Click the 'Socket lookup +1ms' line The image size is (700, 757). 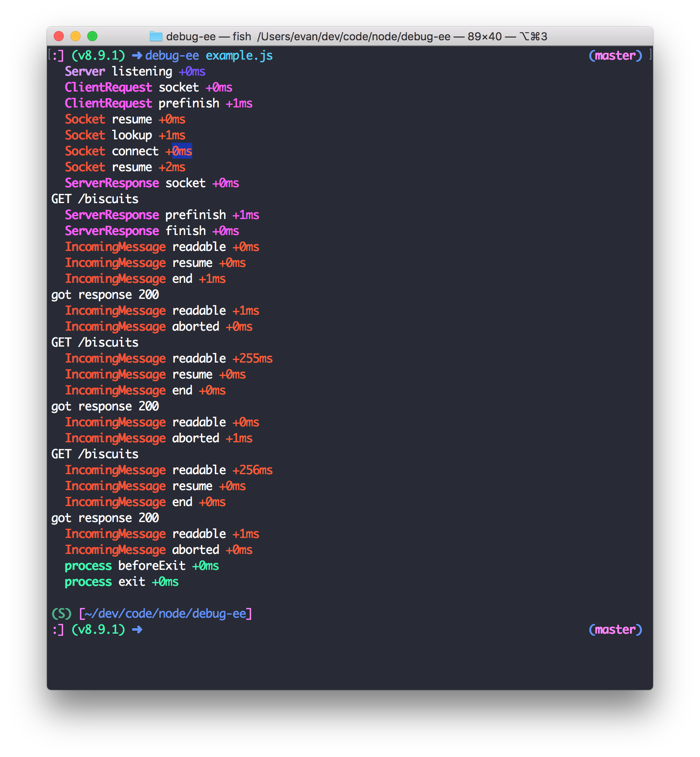[x=125, y=135]
